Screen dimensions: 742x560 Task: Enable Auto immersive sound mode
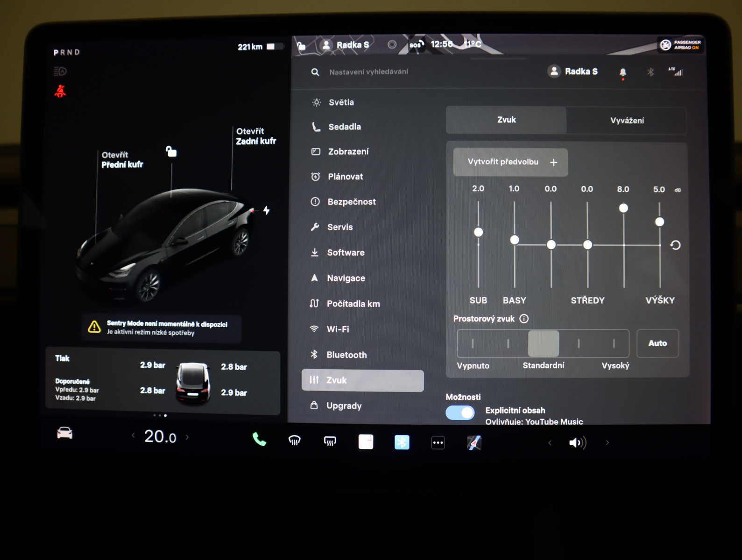point(657,343)
